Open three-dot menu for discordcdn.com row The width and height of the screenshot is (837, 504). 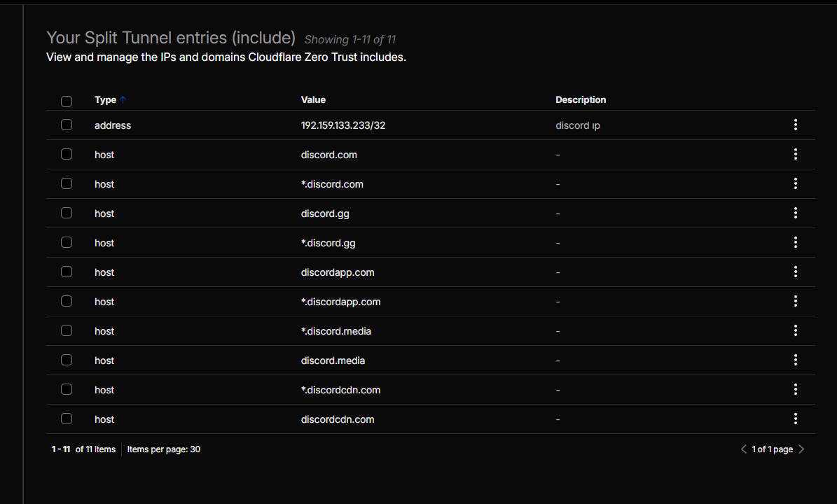pyautogui.click(x=795, y=419)
